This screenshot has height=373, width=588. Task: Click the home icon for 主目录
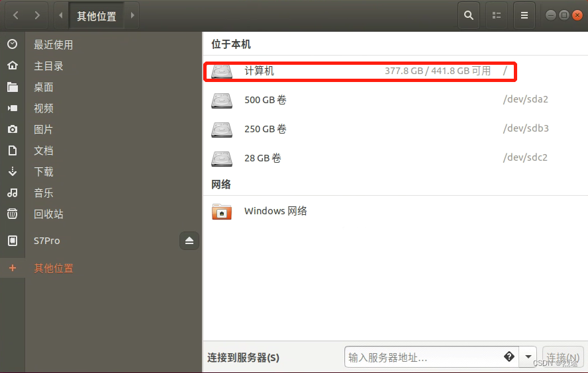(x=13, y=65)
